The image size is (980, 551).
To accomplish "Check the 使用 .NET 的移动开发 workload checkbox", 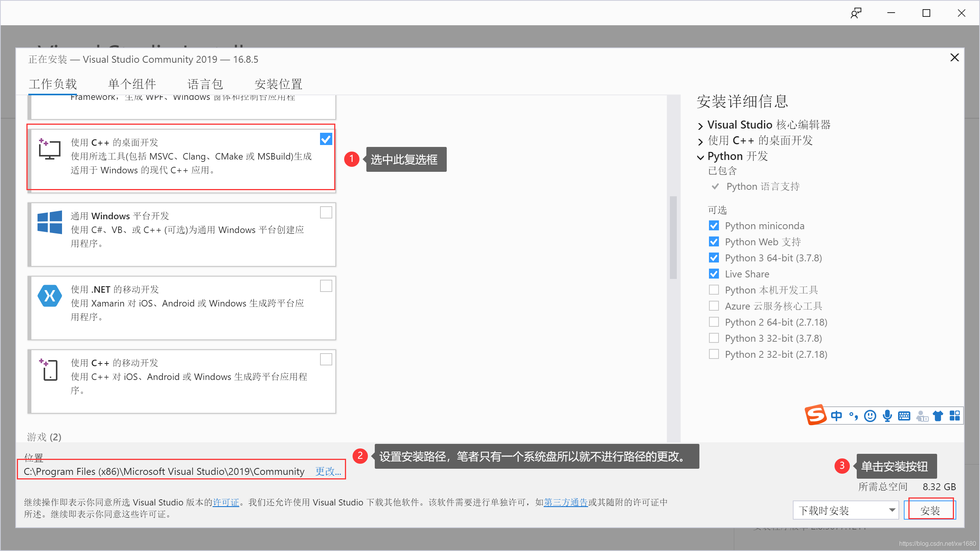I will pos(326,286).
